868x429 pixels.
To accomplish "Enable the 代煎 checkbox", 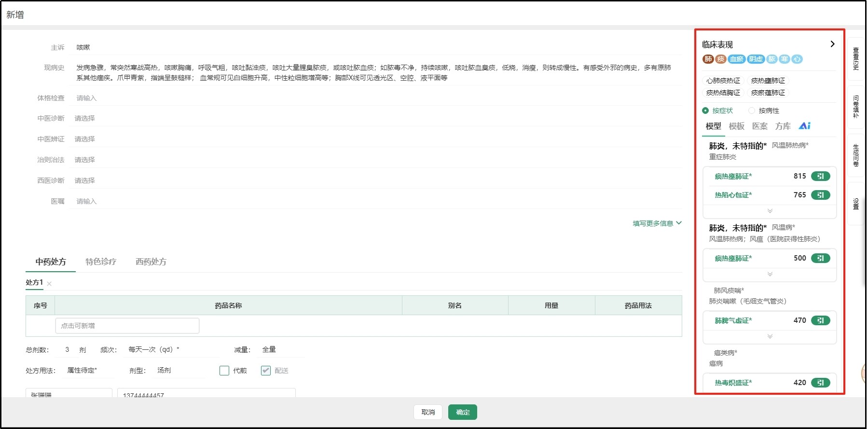I will (x=224, y=371).
